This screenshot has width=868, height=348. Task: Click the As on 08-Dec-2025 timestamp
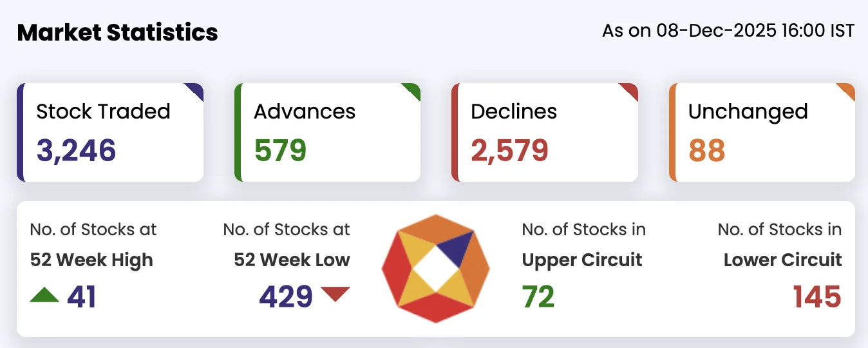[x=728, y=30]
